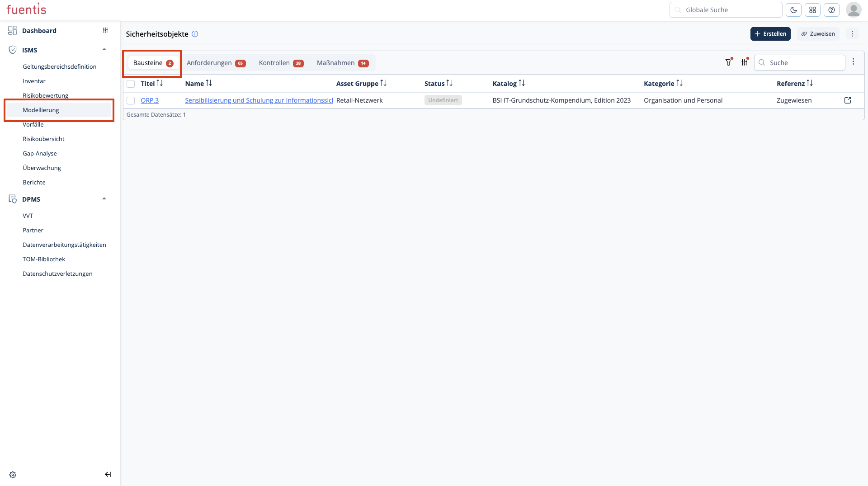This screenshot has height=486, width=868.
Task: Toggle the select-all header checkbox
Action: point(131,84)
